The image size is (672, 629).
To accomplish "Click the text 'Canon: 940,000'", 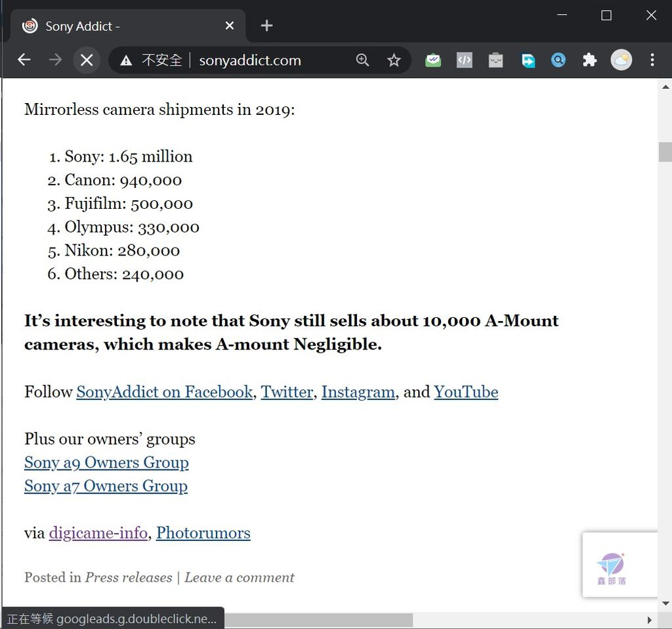I will coord(123,180).
